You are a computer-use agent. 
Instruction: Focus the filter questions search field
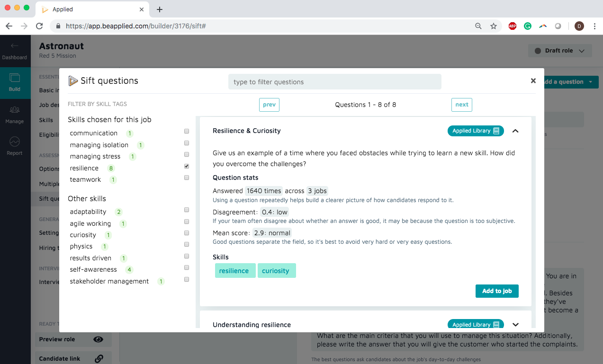[x=334, y=82]
